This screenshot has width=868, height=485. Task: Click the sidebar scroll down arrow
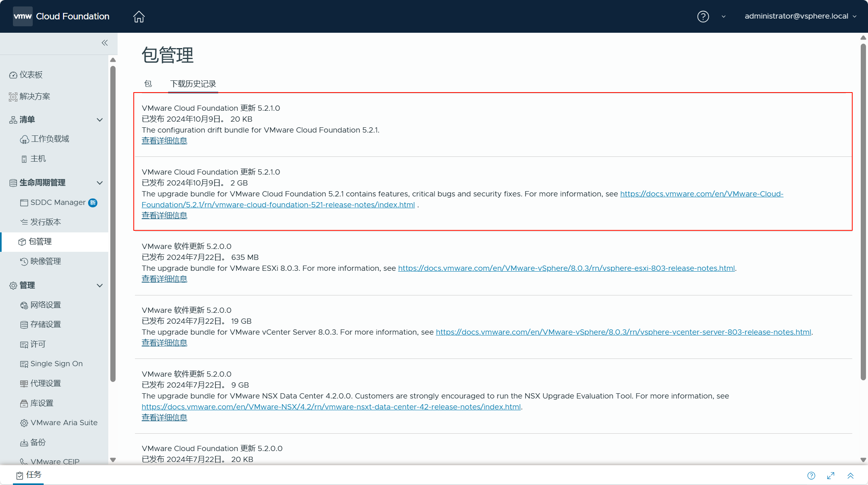tap(113, 460)
